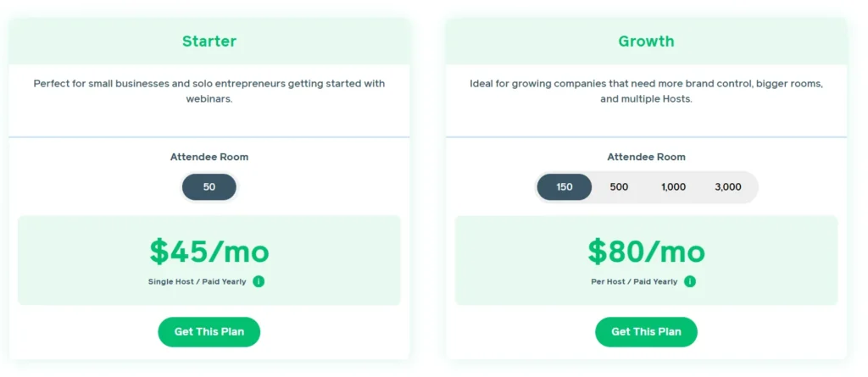Select the 50 attendee room option
868x377 pixels.
pyautogui.click(x=209, y=187)
